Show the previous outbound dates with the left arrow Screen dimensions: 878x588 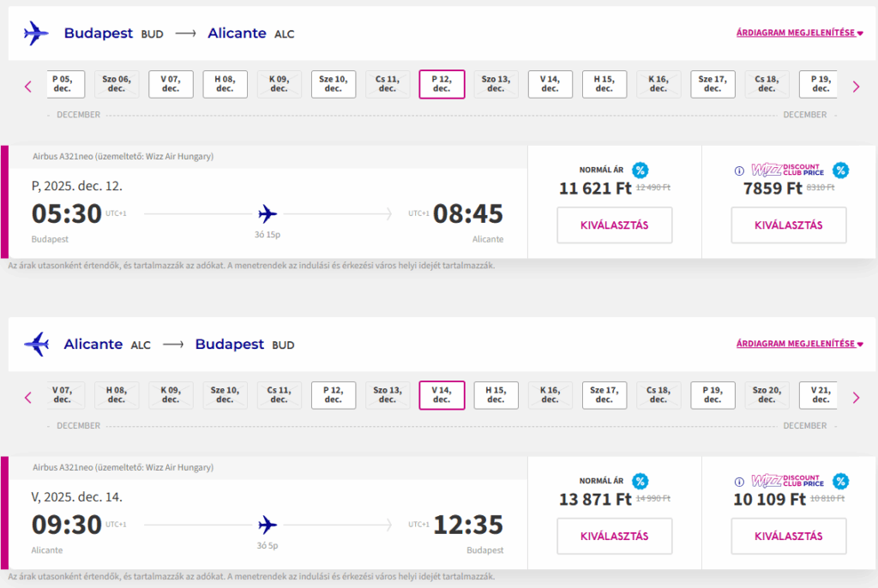[28, 87]
